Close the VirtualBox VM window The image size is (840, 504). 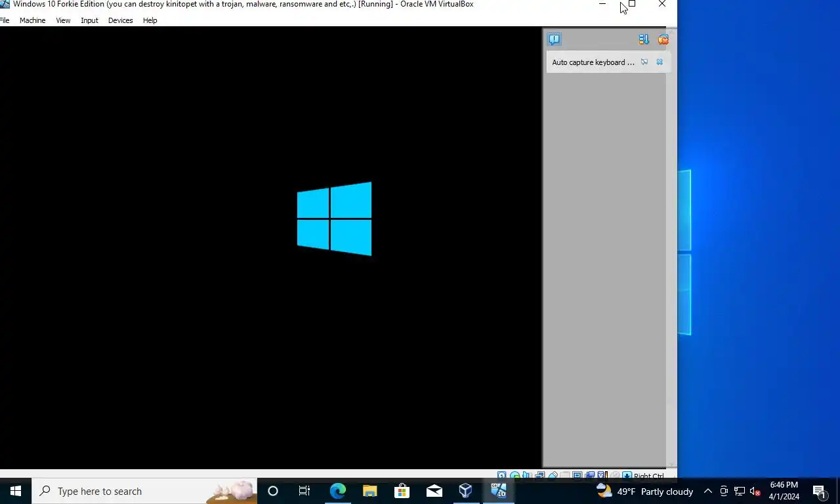click(662, 4)
